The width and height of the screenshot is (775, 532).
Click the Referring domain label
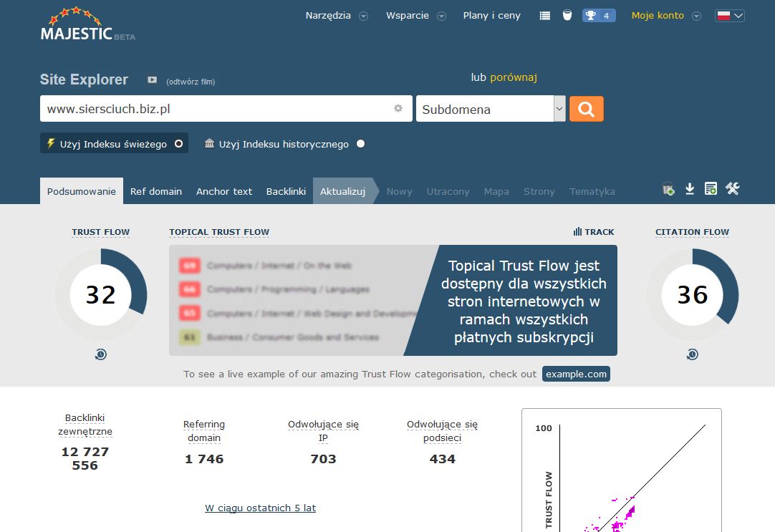pyautogui.click(x=204, y=431)
